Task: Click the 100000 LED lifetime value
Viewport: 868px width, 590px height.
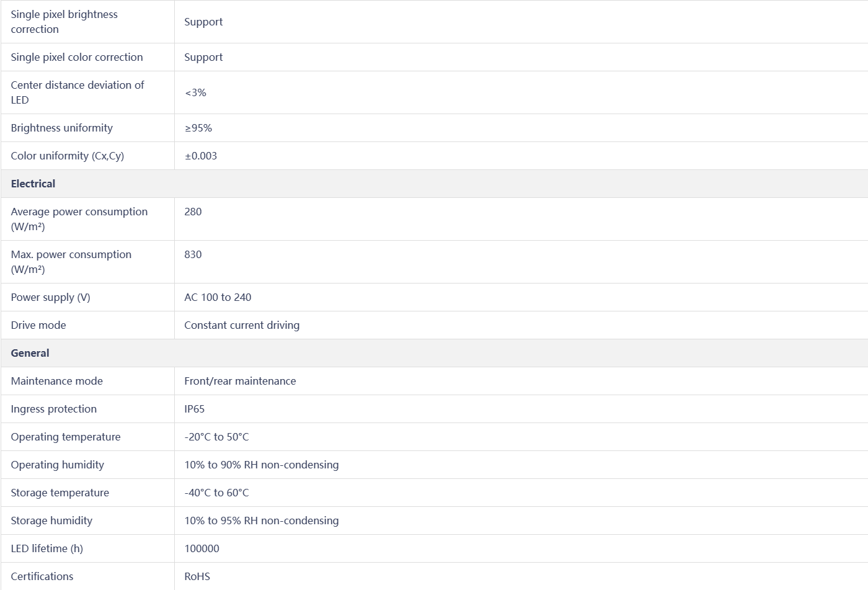Action: pos(201,548)
